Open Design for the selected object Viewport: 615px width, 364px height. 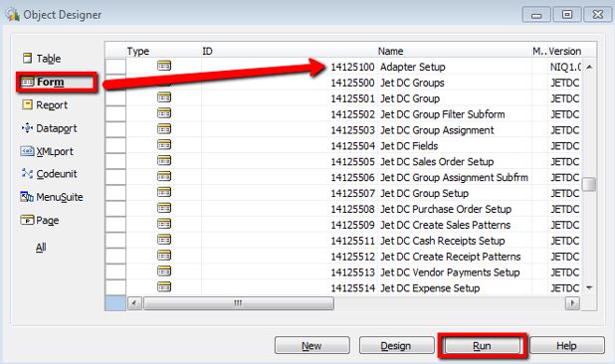tap(396, 345)
